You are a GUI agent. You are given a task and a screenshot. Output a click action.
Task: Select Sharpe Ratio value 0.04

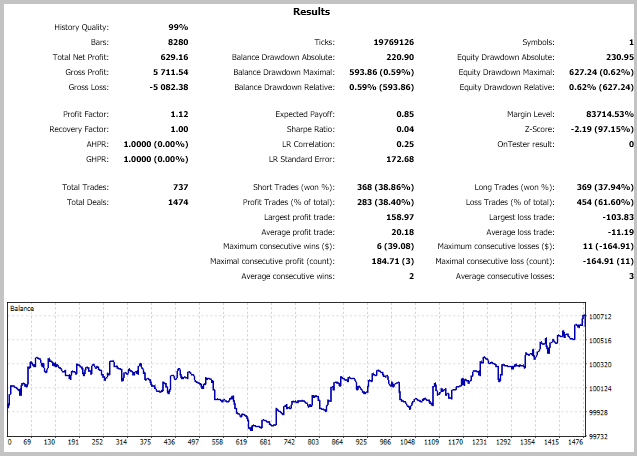click(x=405, y=129)
